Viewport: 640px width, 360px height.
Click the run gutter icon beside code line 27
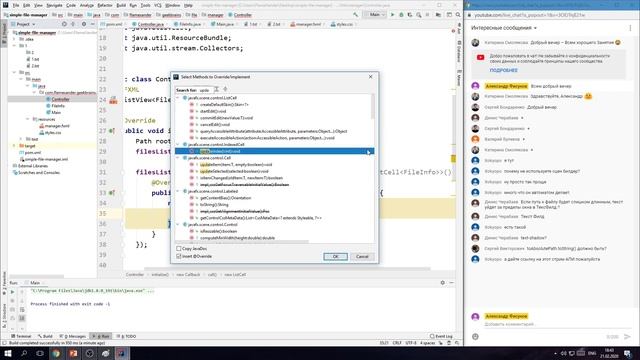[x=111, y=131]
